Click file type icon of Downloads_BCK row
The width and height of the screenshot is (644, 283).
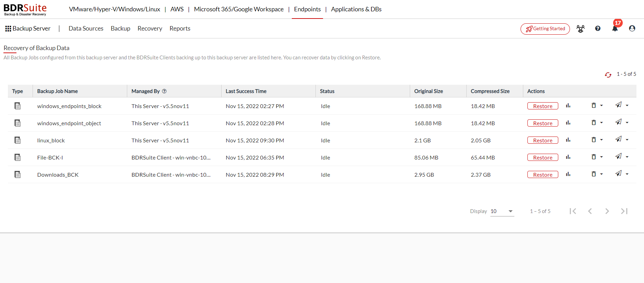(17, 175)
